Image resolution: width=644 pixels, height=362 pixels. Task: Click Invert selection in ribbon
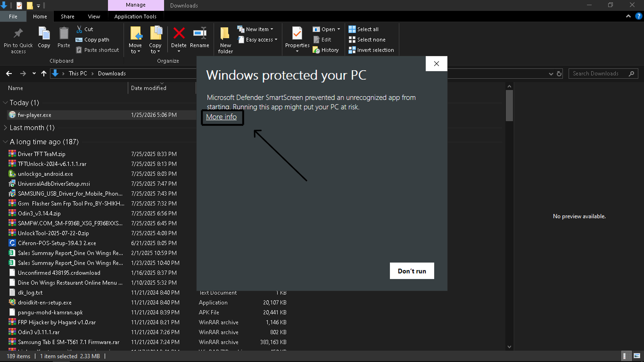(x=371, y=50)
